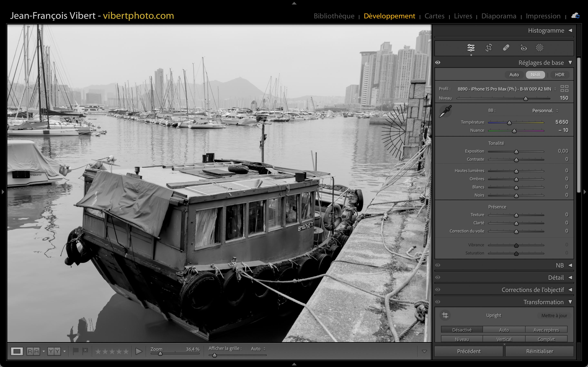Open the profile browser grid icon
The width and height of the screenshot is (588, 367).
[564, 89]
